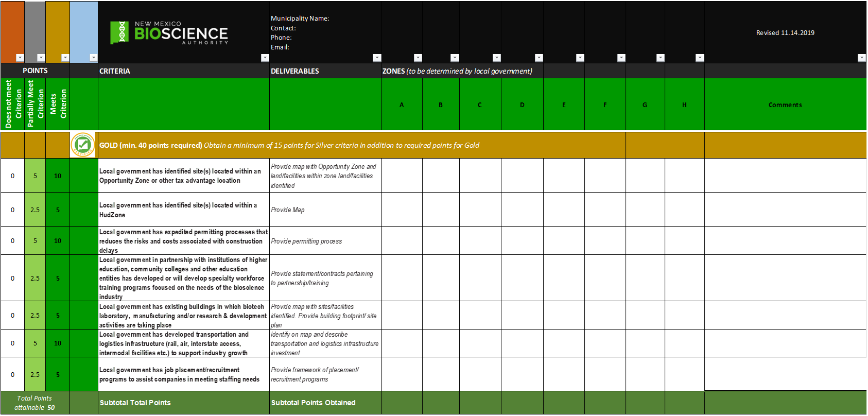This screenshot has width=868, height=416.
Task: Select the light blue color header cell
Action: [83, 32]
